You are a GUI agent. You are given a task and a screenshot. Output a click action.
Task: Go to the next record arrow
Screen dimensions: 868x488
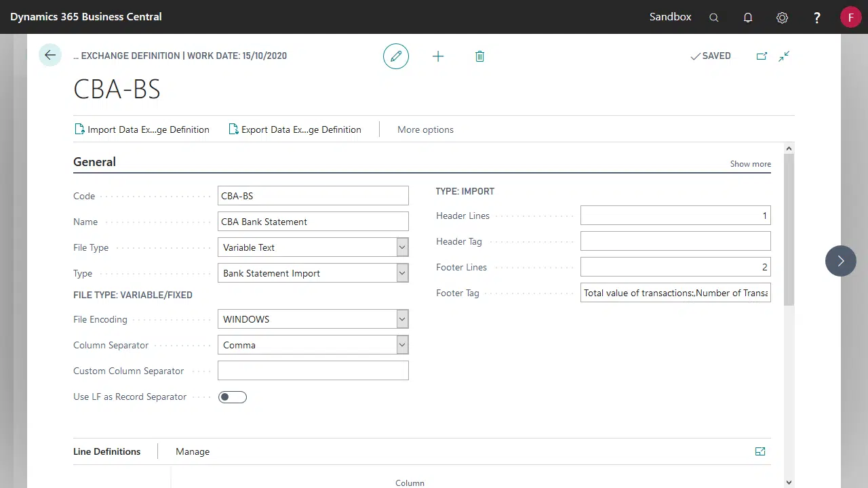(x=841, y=261)
